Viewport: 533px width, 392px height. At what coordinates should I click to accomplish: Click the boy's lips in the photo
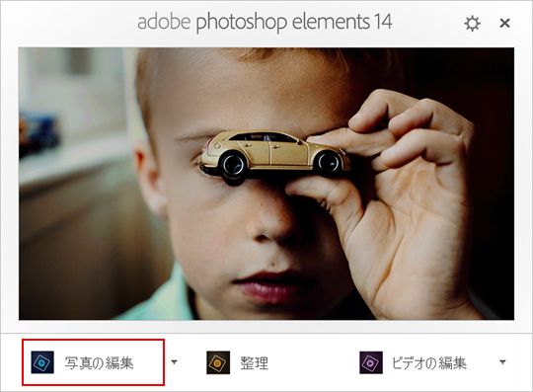coord(268,285)
